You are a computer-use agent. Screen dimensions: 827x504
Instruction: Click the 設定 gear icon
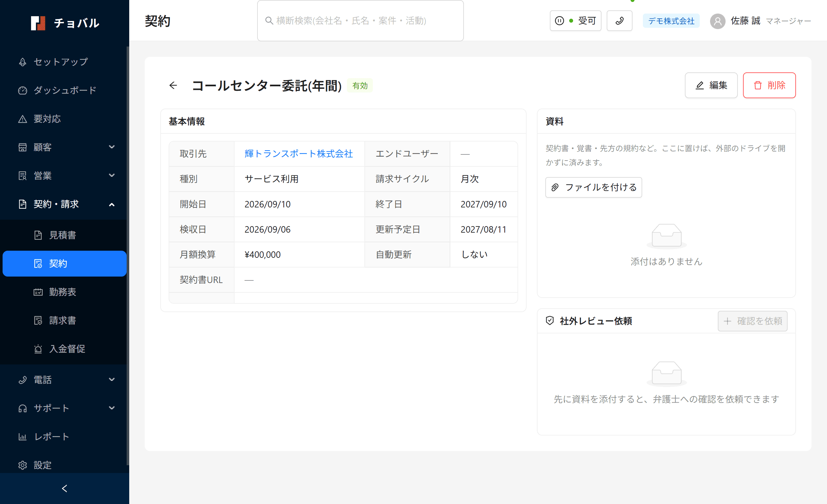point(23,465)
